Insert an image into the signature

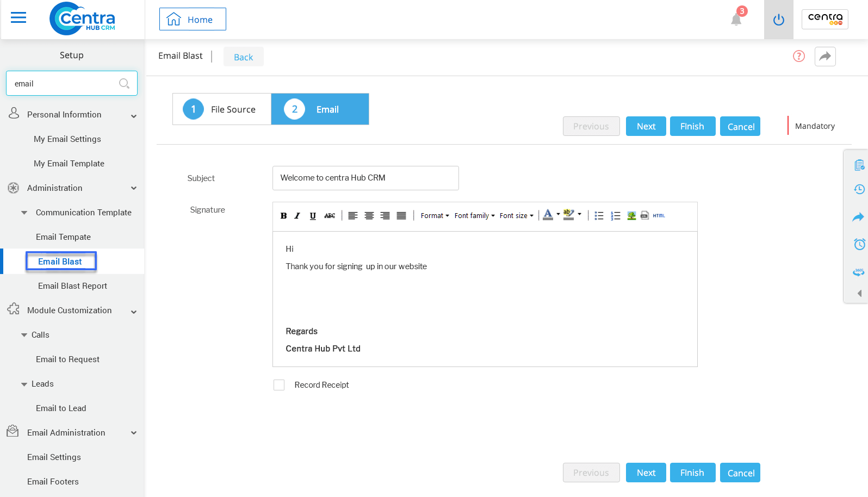pos(631,216)
